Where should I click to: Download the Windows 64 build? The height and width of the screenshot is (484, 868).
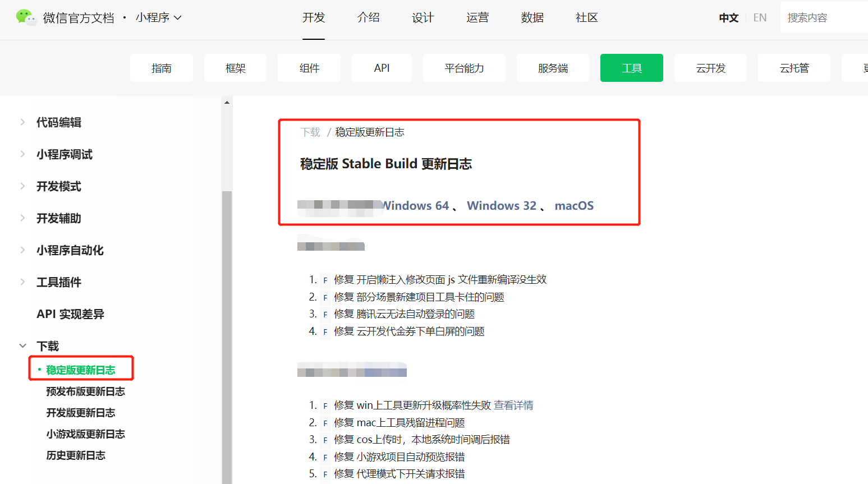(x=416, y=206)
